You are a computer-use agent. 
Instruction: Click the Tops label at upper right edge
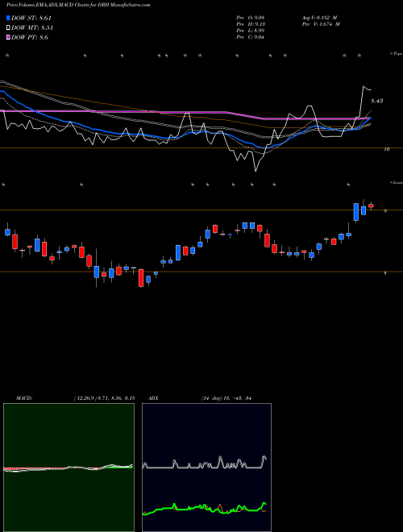click(397, 54)
